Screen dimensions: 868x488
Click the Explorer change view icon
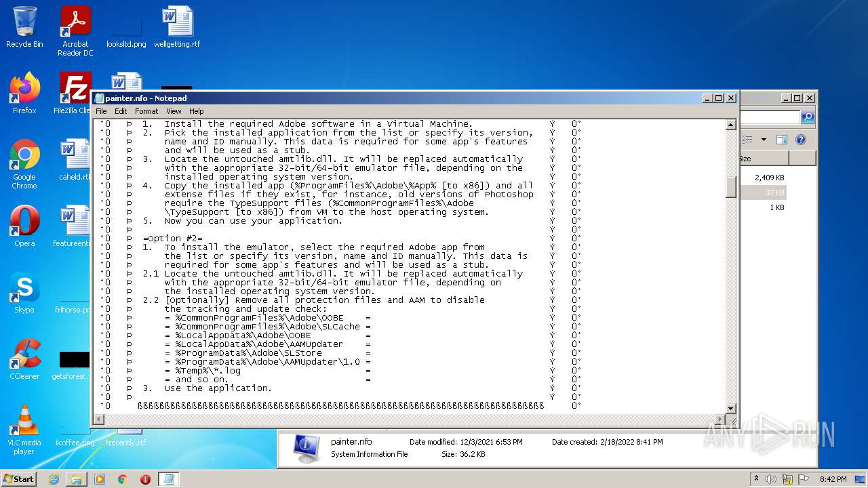tap(747, 140)
